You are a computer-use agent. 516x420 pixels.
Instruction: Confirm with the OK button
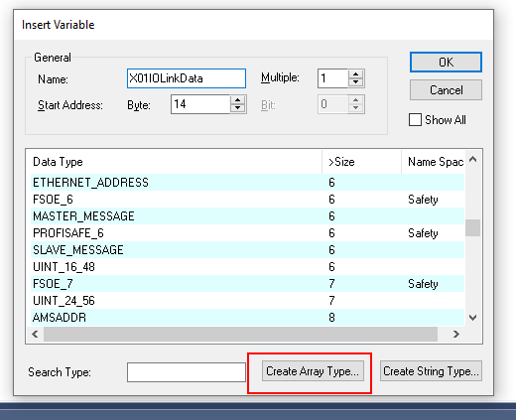(x=446, y=62)
